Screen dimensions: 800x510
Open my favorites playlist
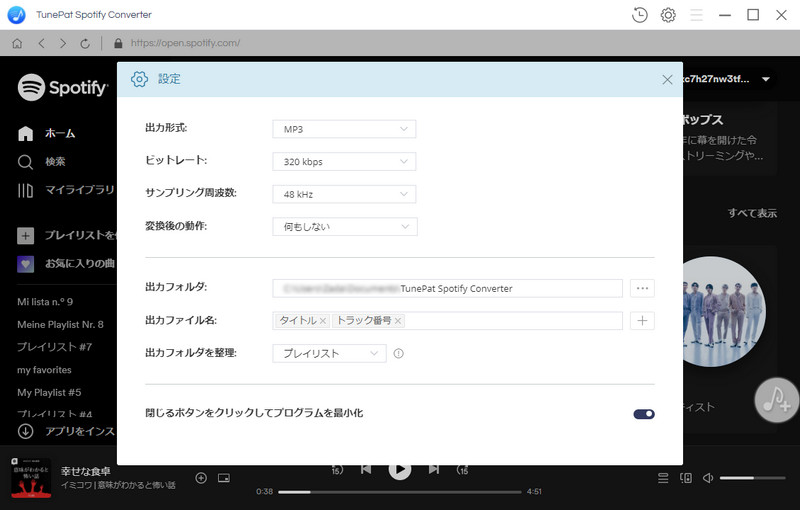pyautogui.click(x=44, y=370)
